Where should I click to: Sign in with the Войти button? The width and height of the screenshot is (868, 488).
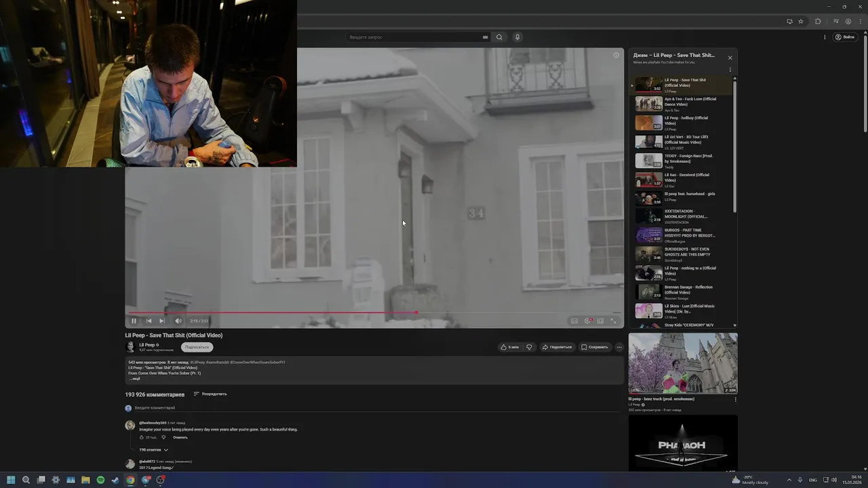(x=845, y=37)
